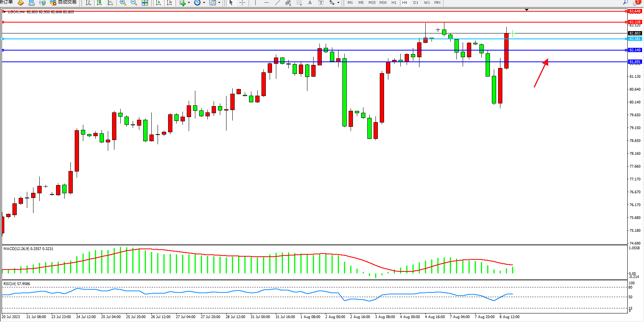Expand the Periods clock dropdown arrow

[204, 3]
